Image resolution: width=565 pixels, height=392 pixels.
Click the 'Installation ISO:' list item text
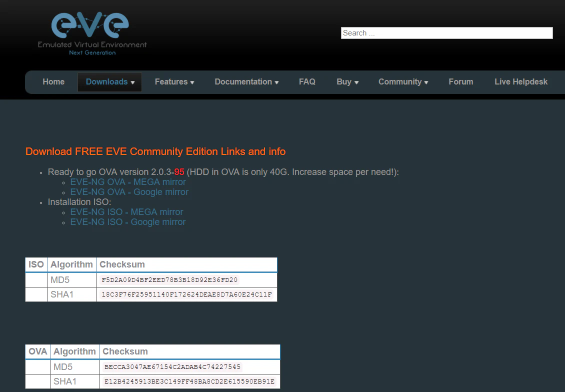pyautogui.click(x=79, y=202)
